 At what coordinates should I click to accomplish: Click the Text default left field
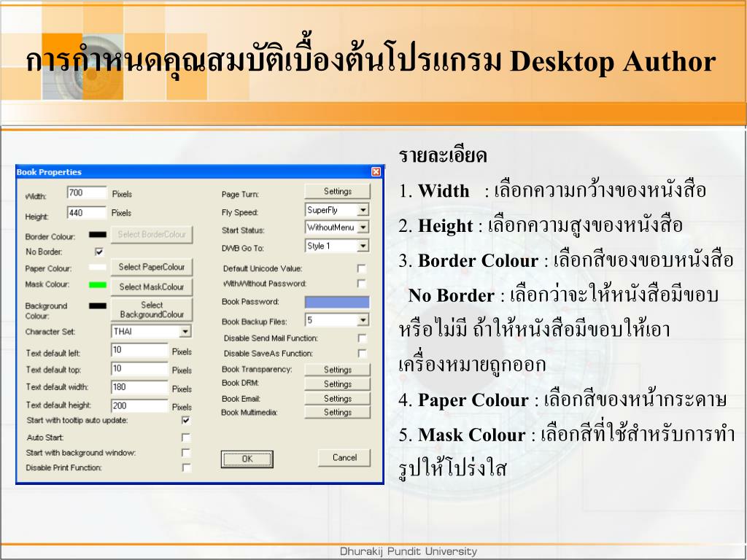click(139, 350)
